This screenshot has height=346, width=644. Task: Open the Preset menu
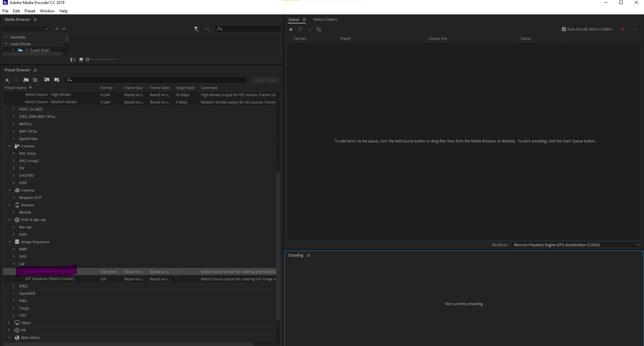(30, 11)
